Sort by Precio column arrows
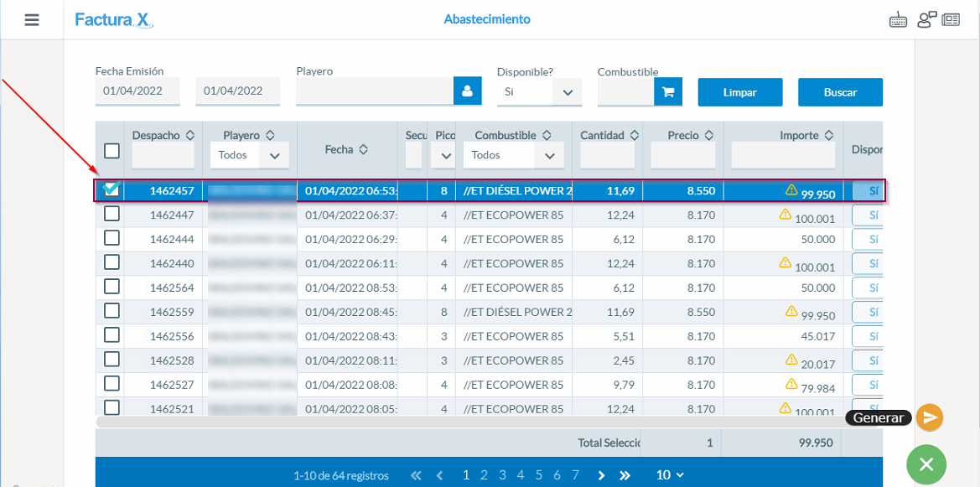 (709, 135)
